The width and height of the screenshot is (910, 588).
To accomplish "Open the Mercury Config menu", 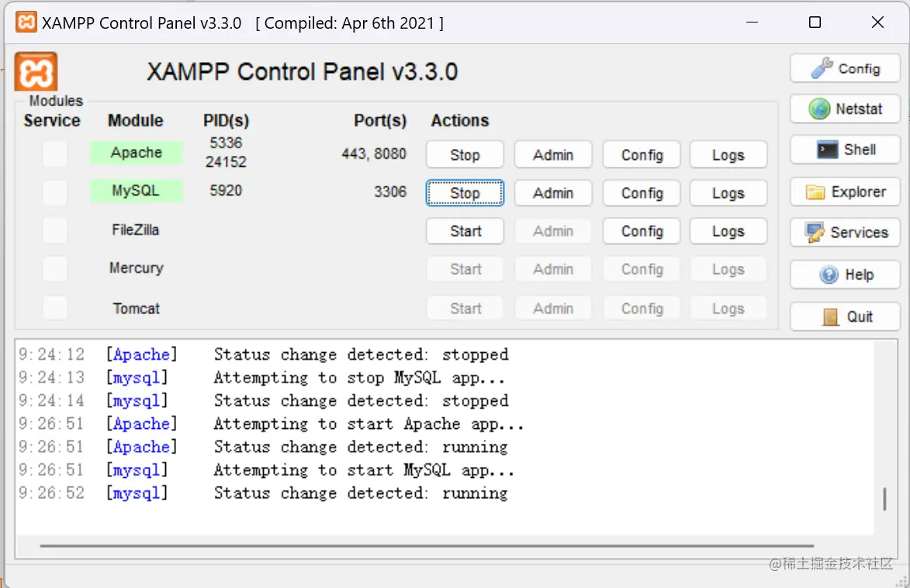I will click(642, 269).
